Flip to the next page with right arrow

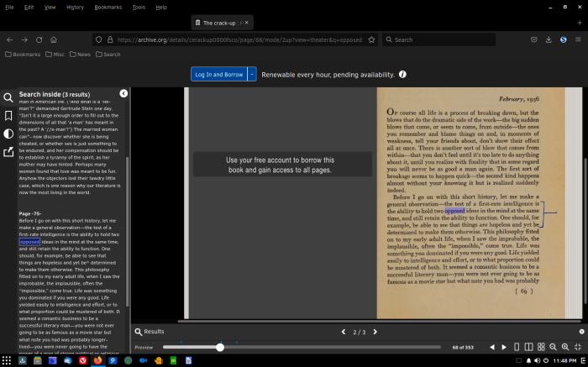504,347
